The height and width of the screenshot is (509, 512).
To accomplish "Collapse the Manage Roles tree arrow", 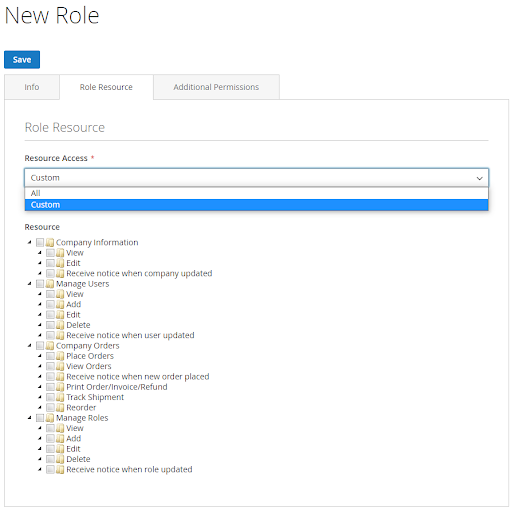I will [30, 418].
